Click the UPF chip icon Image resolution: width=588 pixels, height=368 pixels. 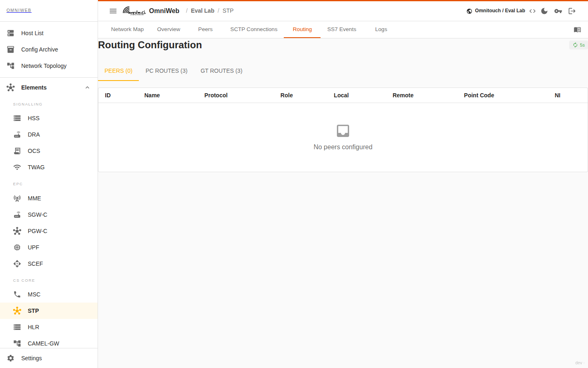[x=17, y=247]
